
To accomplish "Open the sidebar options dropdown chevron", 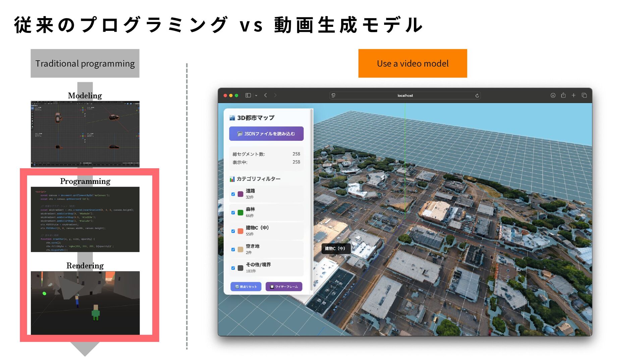I will point(256,96).
